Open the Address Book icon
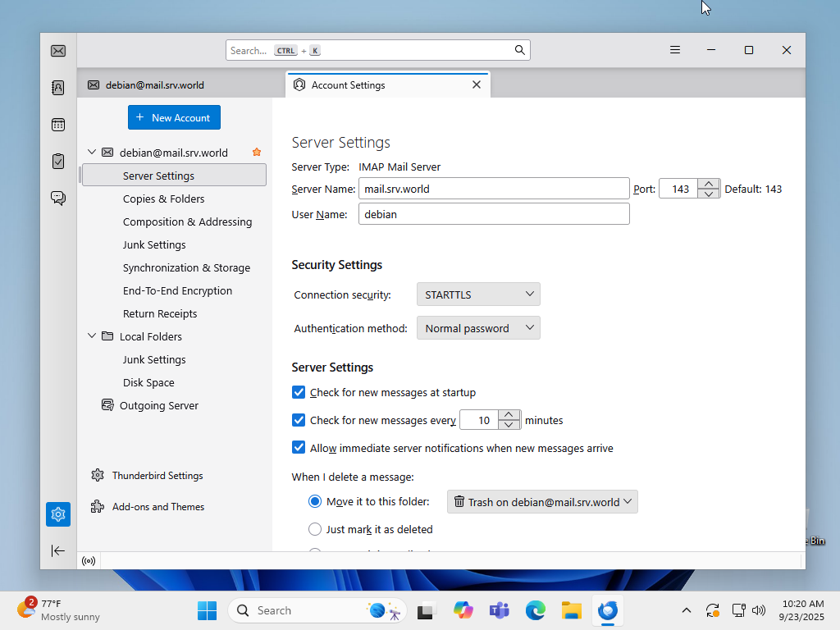 58,87
